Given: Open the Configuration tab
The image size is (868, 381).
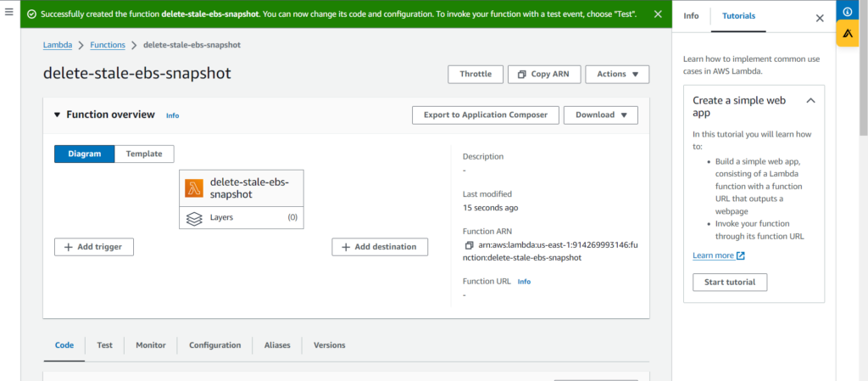Looking at the screenshot, I should coord(214,345).
